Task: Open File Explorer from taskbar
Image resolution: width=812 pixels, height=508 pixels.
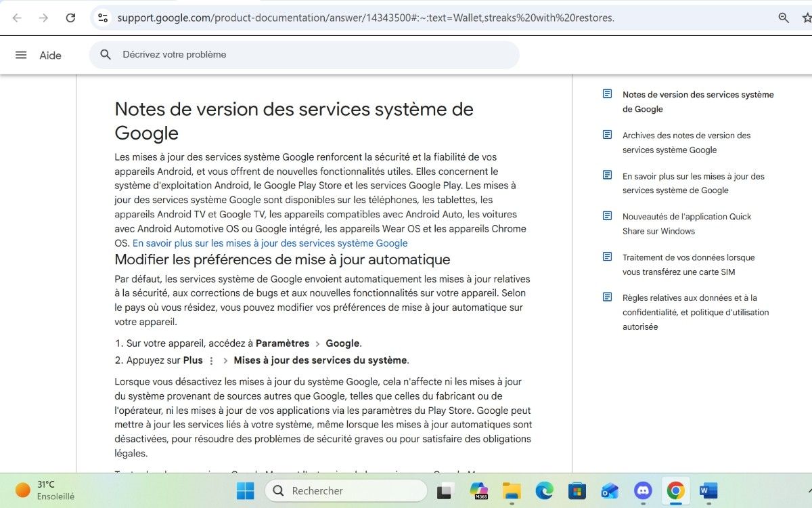Action: [x=512, y=490]
